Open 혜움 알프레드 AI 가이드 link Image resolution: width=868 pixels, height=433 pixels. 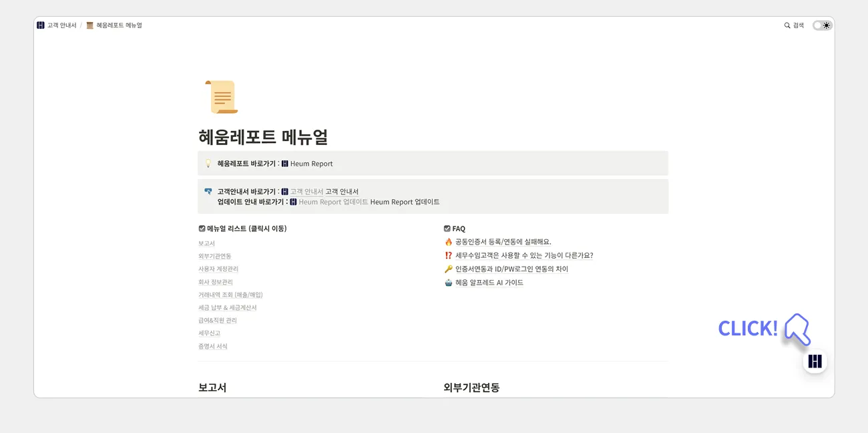(489, 283)
